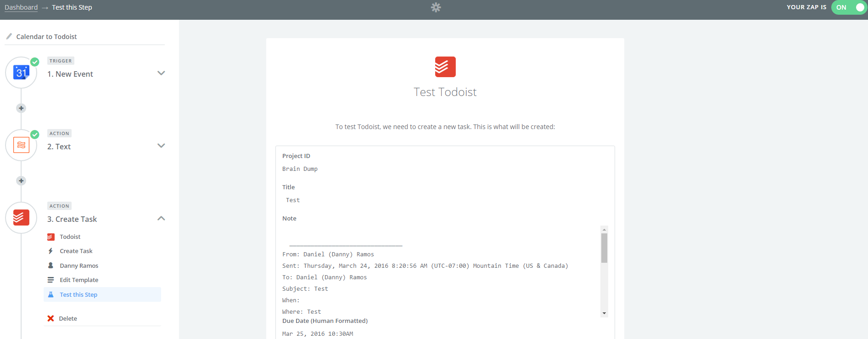
Task: Click the Note scrollbar thumb
Action: tap(604, 248)
